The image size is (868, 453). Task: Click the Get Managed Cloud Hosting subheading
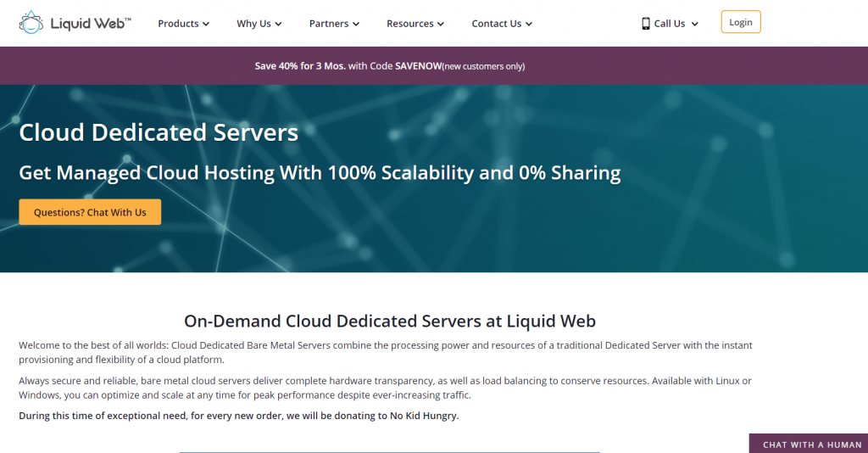click(320, 173)
